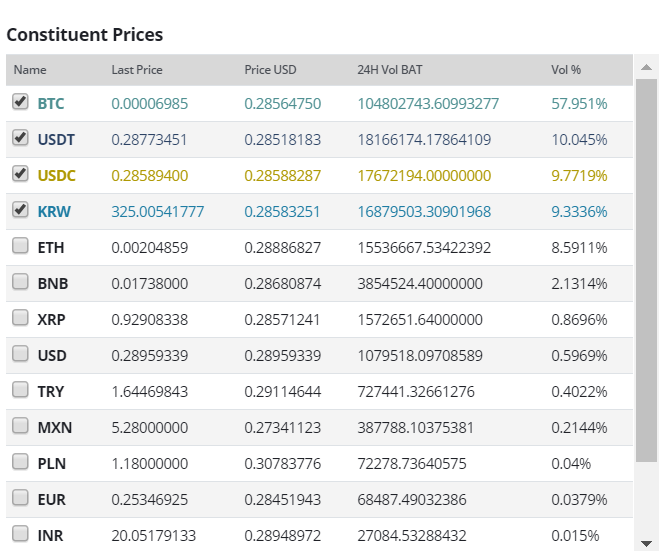Click the KRW pair name
This screenshot has width=661, height=551.
click(x=54, y=212)
